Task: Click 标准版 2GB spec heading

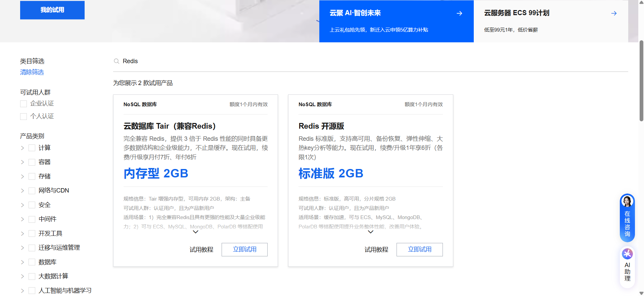Action: click(331, 173)
